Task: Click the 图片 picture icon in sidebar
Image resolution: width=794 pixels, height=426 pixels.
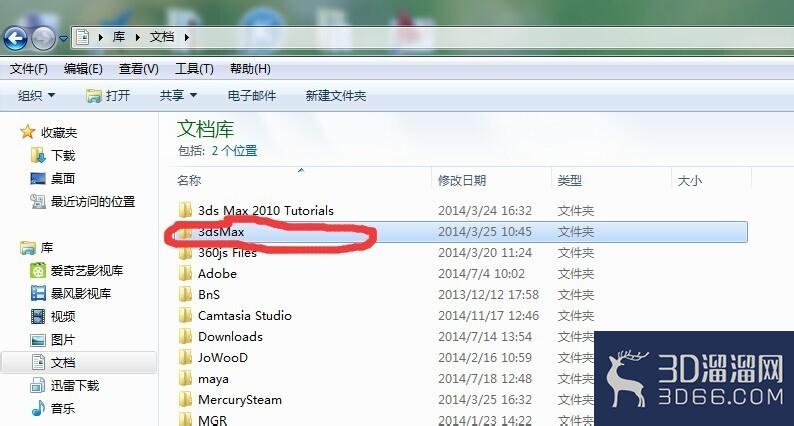Action: 38,340
